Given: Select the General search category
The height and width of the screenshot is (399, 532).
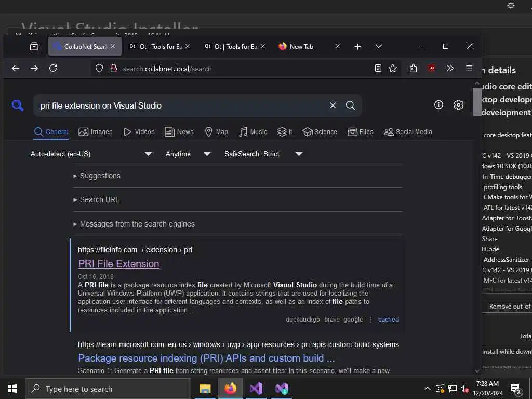Looking at the screenshot, I should 51,132.
